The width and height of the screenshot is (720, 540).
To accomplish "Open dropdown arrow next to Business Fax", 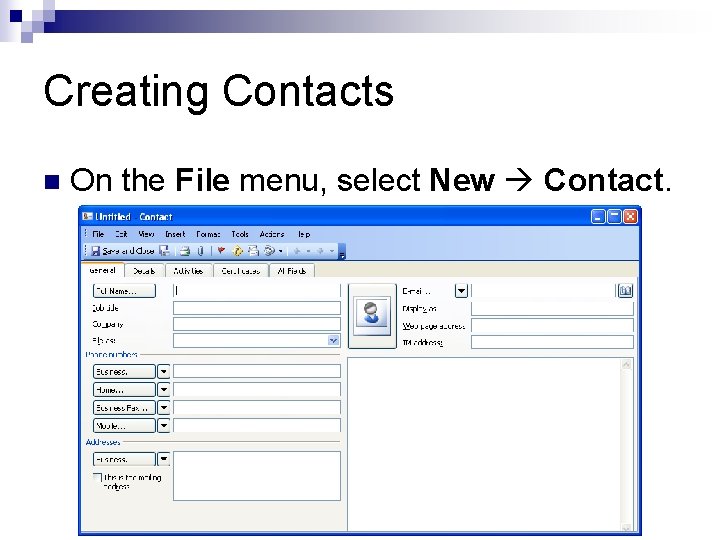I will click(164, 408).
